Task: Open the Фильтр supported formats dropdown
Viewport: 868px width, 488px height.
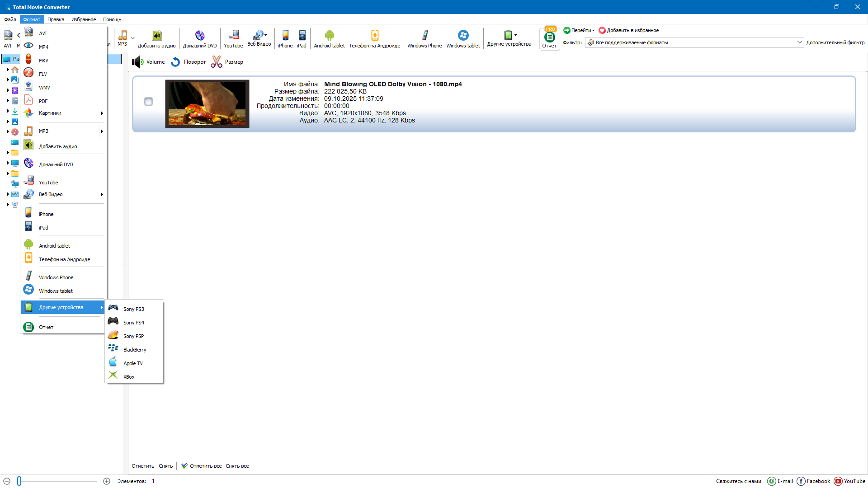Action: coord(694,42)
